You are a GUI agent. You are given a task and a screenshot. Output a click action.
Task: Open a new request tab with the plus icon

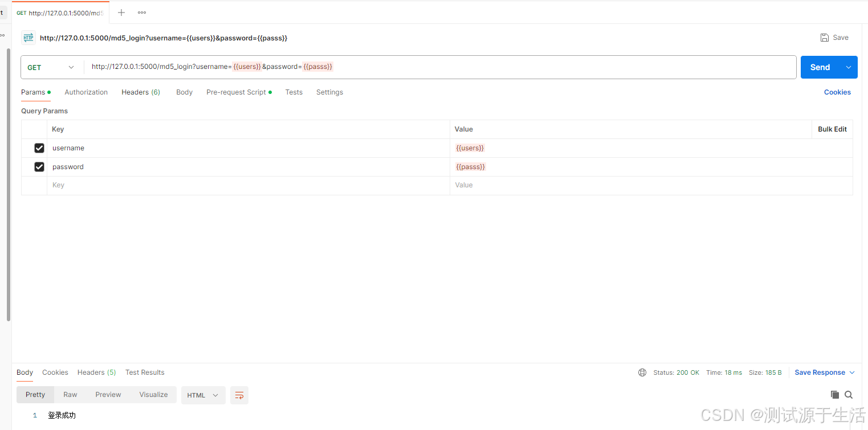pyautogui.click(x=121, y=12)
